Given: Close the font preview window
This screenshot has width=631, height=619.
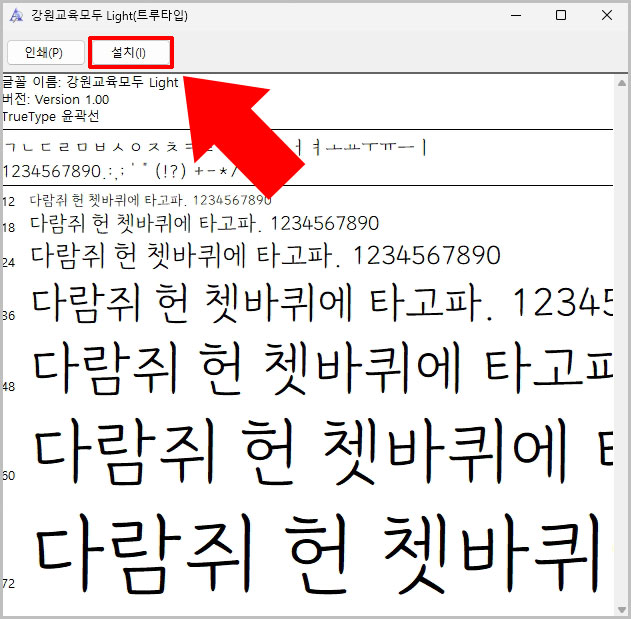Looking at the screenshot, I should pos(606,16).
